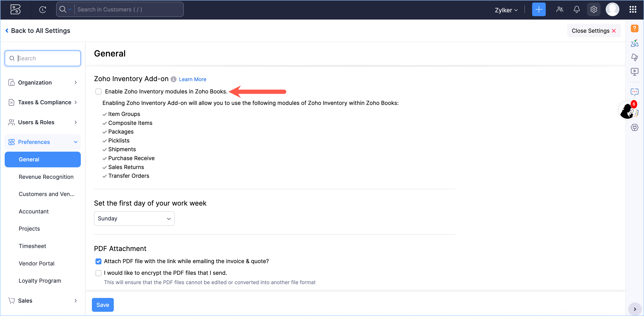The height and width of the screenshot is (316, 644).
Task: Open the orange help question icon
Action: [x=634, y=28]
